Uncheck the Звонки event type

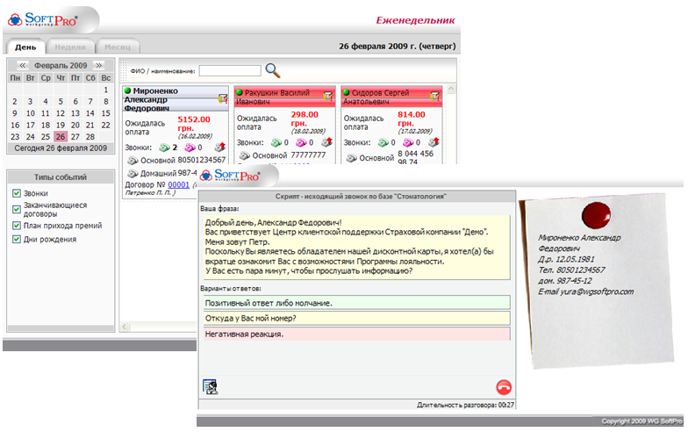[x=15, y=193]
